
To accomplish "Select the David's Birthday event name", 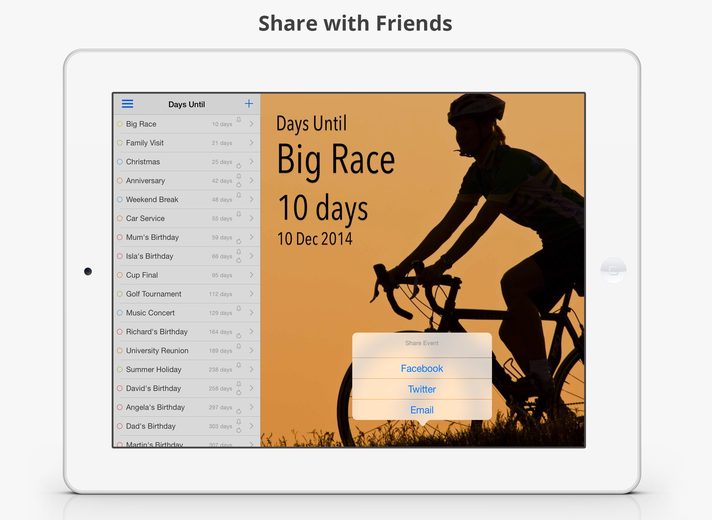I will 153,388.
